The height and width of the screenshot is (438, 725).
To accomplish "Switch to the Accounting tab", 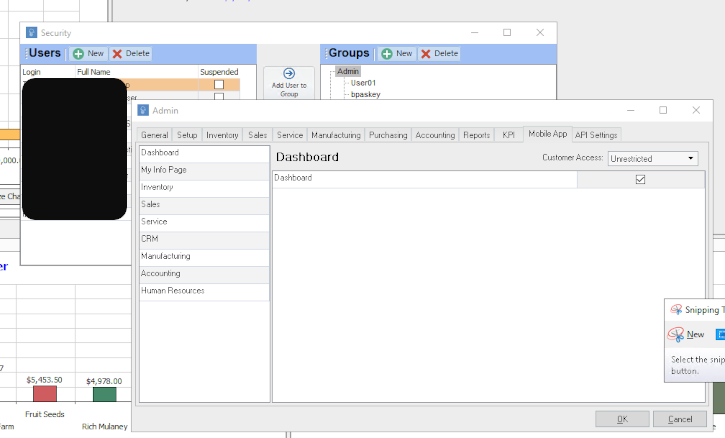I will click(x=435, y=135).
